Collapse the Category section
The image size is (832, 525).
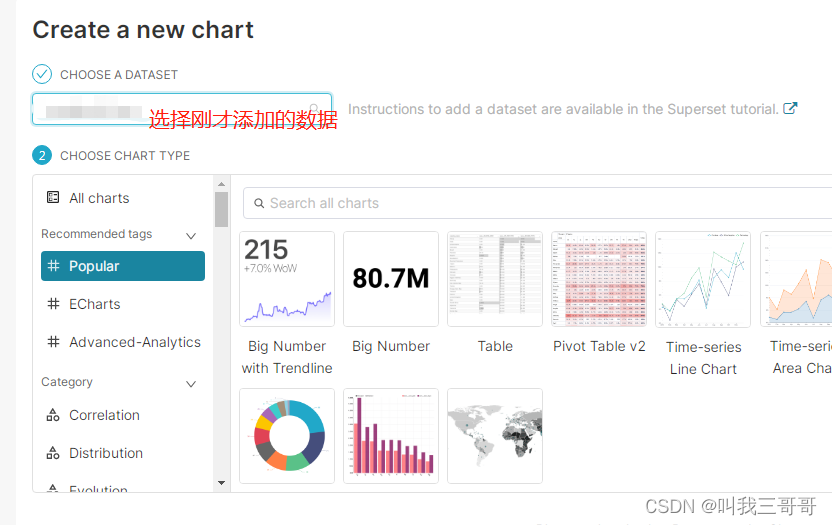point(191,383)
